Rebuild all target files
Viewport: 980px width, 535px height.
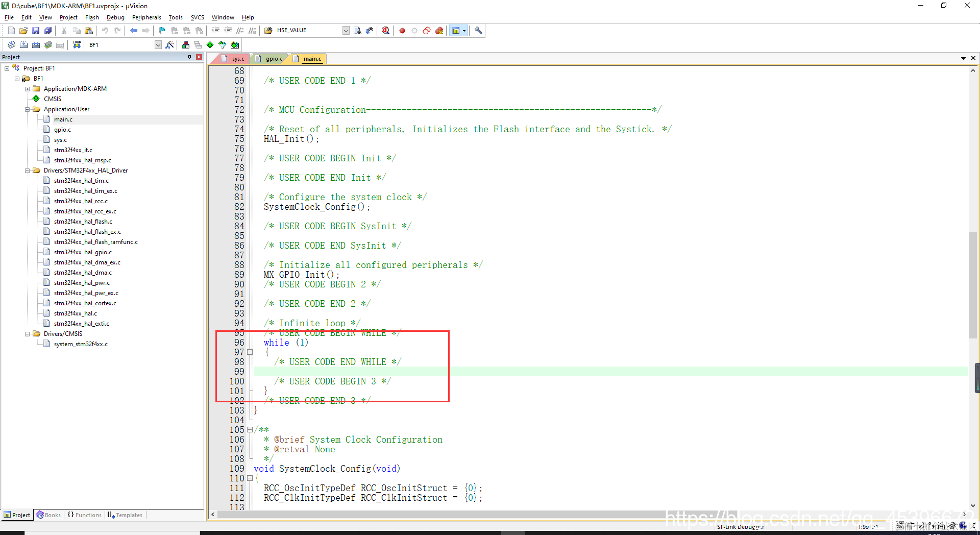(36, 45)
